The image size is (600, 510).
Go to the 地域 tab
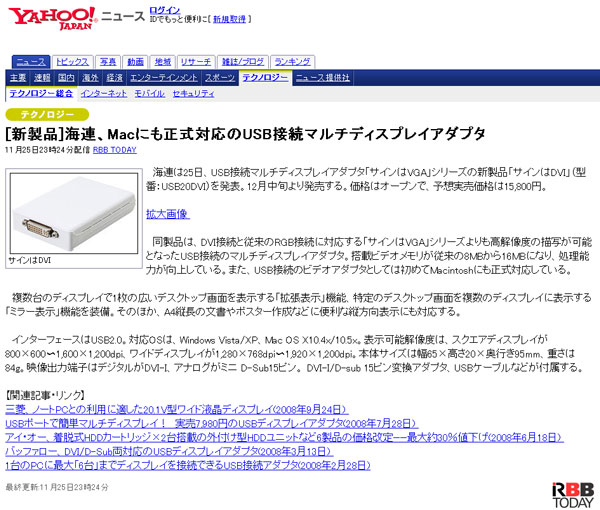click(163, 62)
